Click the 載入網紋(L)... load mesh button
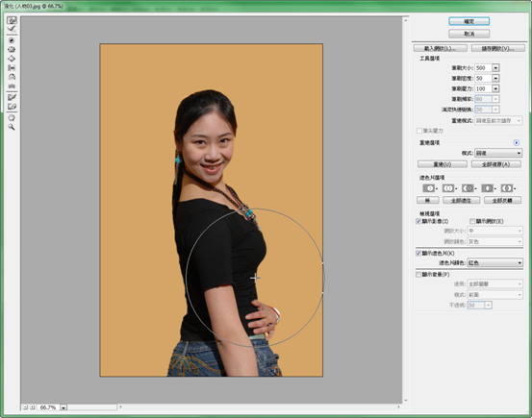 pos(440,48)
